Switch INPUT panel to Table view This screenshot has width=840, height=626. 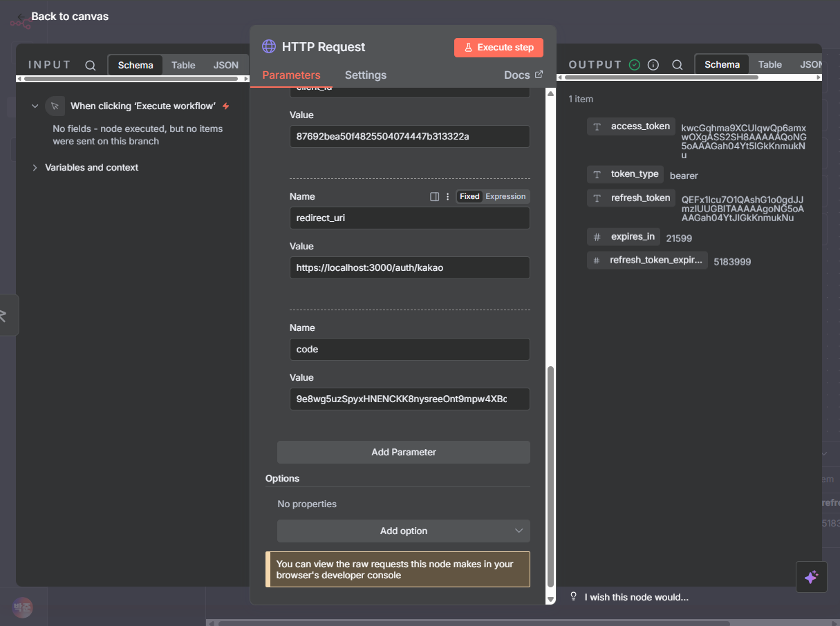[x=183, y=66]
